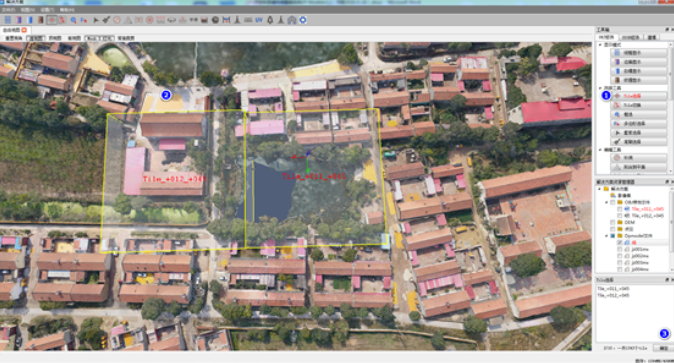Click the blue 'W' icon in toolbar
This screenshot has width=674, height=363.
(x=259, y=20)
